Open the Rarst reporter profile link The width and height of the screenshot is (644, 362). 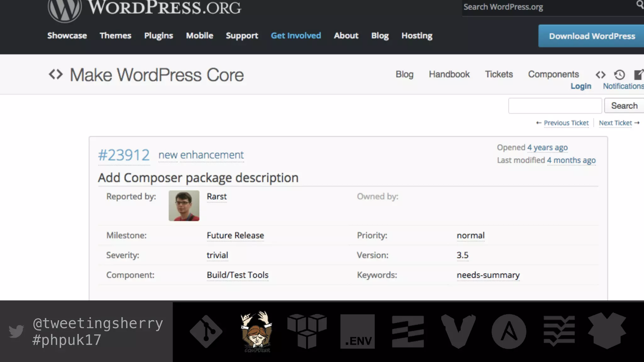pos(217,196)
